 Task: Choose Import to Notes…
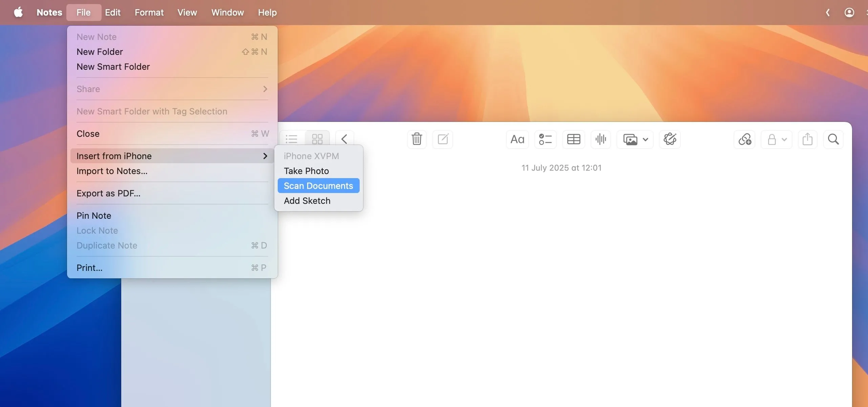pos(172,171)
